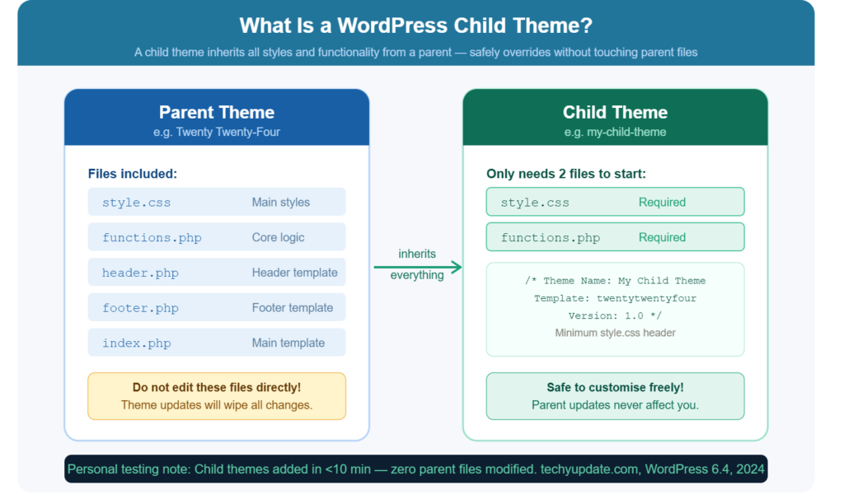Click the "Core logic" description
Viewport: 844px width, 504px height.
click(x=278, y=237)
